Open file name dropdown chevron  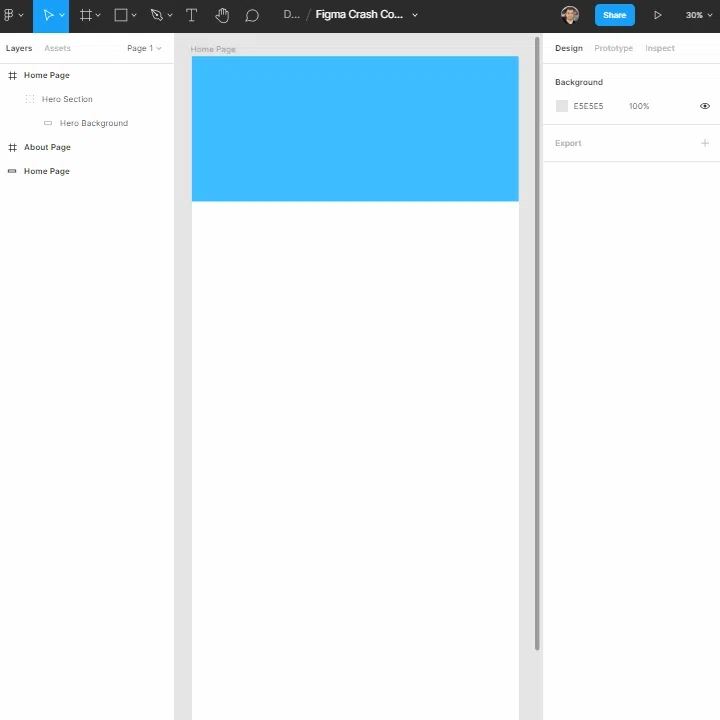pos(415,15)
